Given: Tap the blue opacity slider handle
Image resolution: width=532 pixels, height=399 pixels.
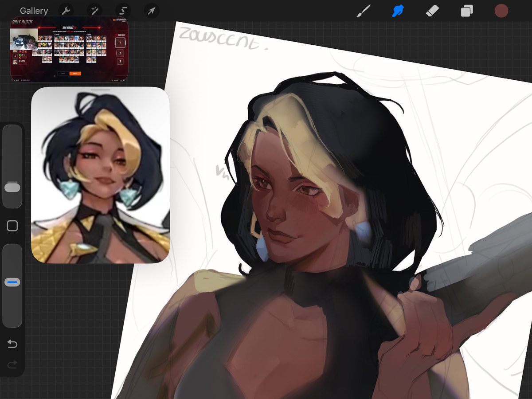Looking at the screenshot, I should coord(12,282).
